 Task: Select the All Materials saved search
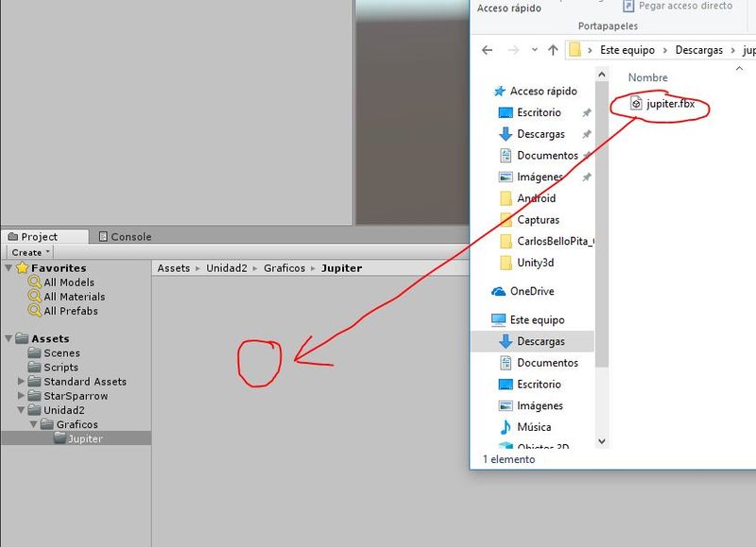(x=75, y=297)
